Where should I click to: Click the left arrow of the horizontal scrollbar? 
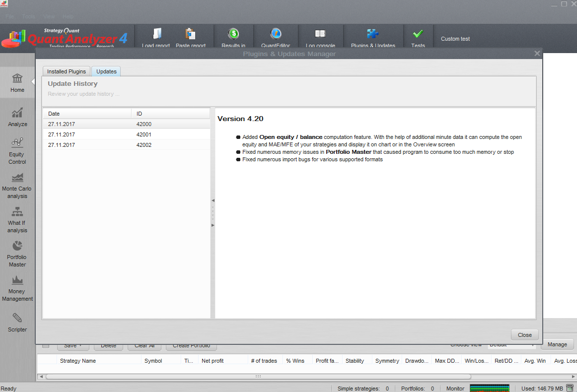pos(41,377)
